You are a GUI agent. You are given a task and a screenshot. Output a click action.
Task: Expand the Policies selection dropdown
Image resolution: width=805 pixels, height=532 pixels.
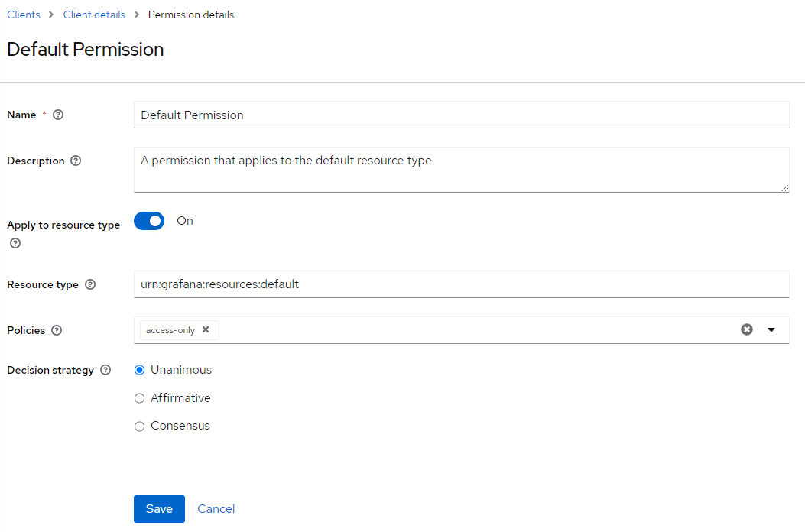[771, 329]
